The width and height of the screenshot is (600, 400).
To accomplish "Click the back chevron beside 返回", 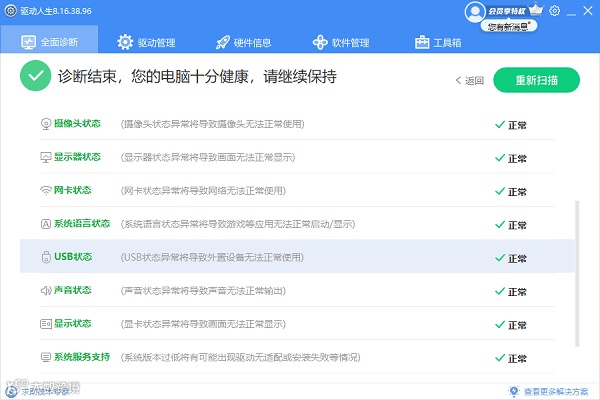I will click(x=458, y=80).
